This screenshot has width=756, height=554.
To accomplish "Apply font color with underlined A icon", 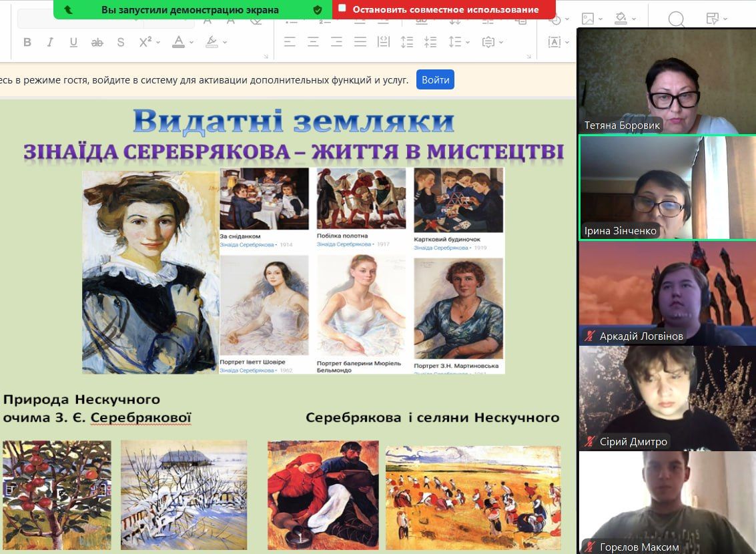I will point(178,42).
